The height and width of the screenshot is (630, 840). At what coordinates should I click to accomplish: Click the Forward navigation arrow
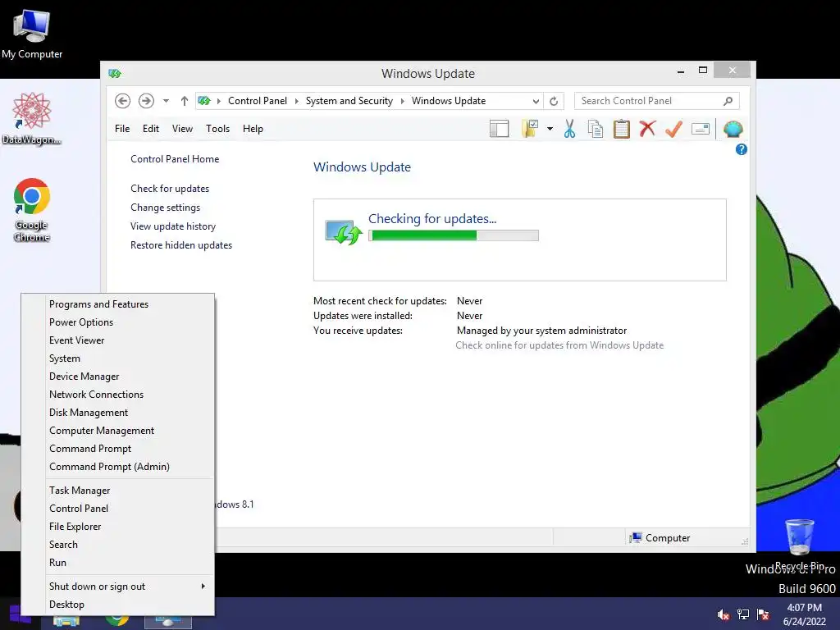tap(146, 101)
